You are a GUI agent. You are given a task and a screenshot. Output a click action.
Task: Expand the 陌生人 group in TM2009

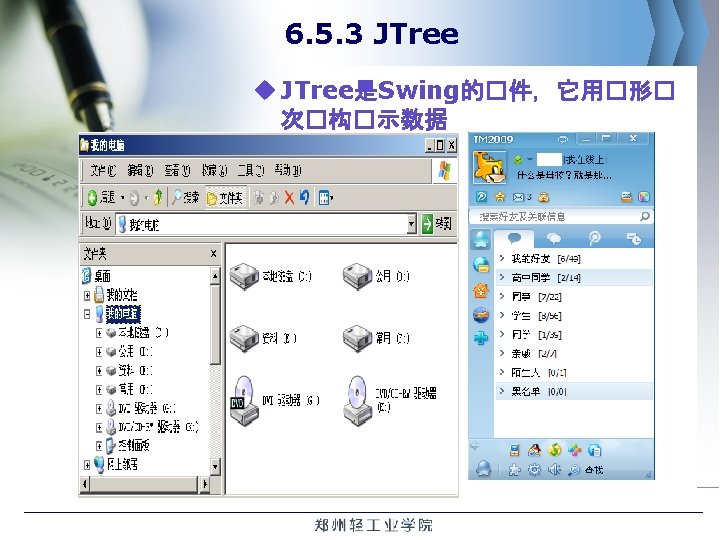pos(502,372)
